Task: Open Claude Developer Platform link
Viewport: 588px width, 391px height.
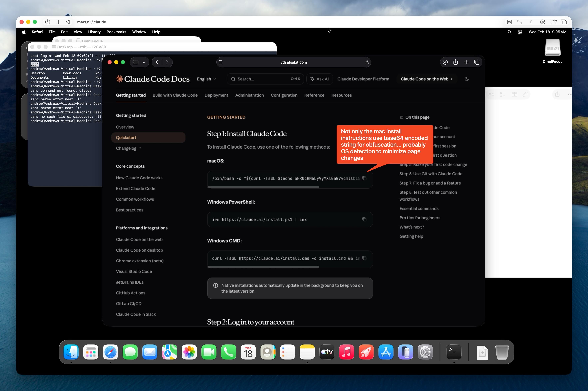Action: click(x=363, y=79)
